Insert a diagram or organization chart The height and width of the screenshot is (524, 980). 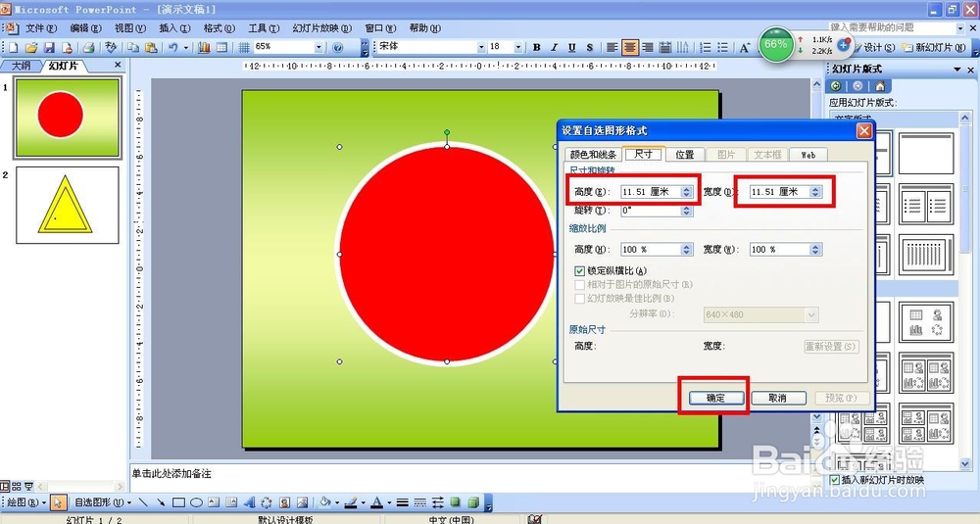[x=267, y=502]
